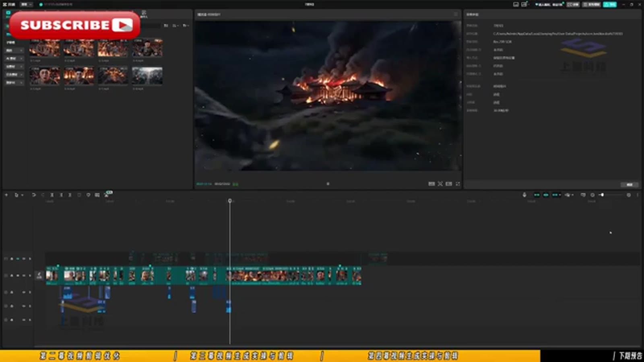Adjust the timeline zoom slider handle
The width and height of the screenshot is (644, 362).
[602, 195]
